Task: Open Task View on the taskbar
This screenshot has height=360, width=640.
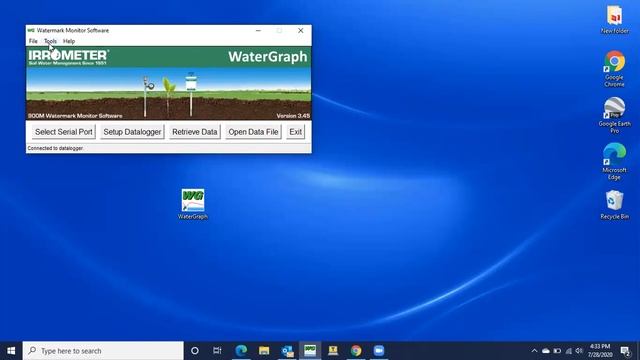Action: click(x=217, y=351)
